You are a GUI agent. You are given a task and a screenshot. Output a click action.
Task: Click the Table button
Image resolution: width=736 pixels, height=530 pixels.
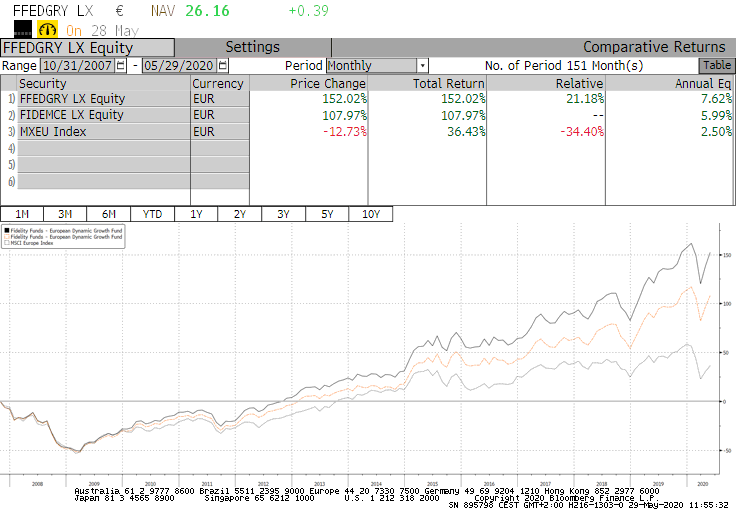point(717,65)
